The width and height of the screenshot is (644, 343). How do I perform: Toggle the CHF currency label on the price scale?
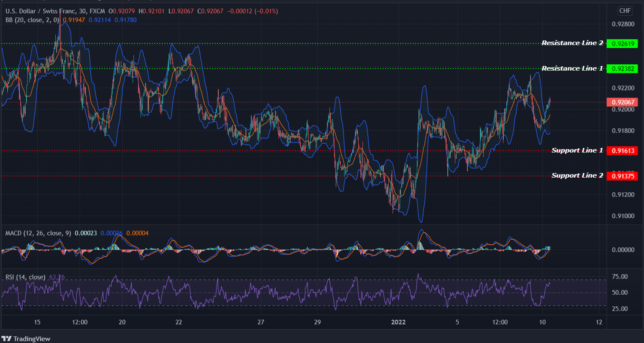(625, 11)
